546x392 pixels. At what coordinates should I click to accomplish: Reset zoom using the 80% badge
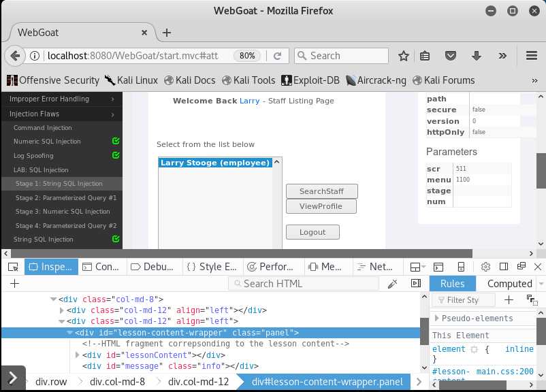(x=247, y=56)
